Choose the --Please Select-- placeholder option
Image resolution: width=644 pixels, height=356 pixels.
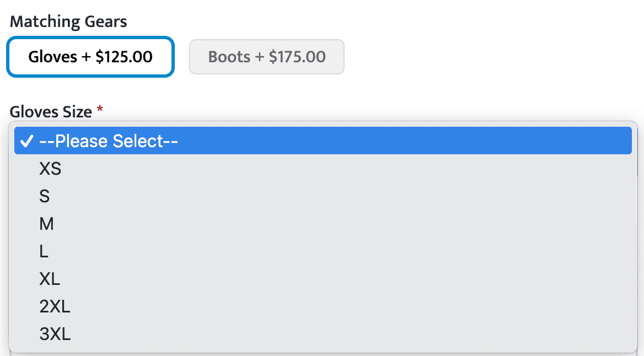click(x=109, y=142)
